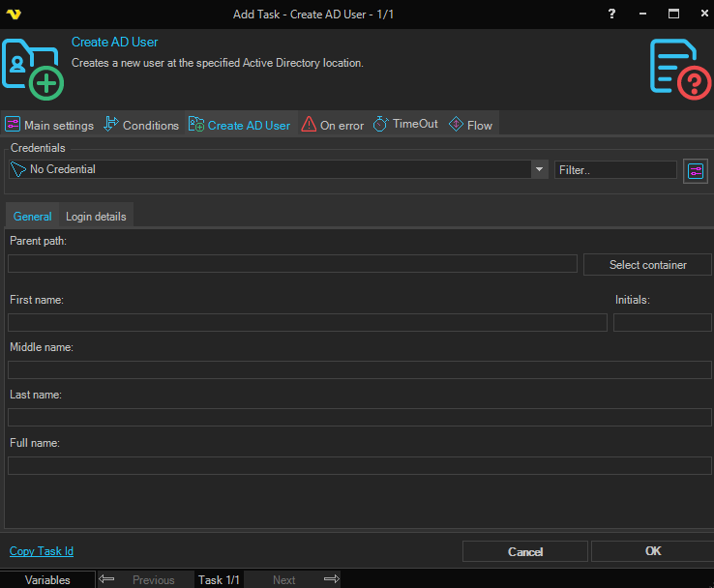The height and width of the screenshot is (588, 714).
Task: Click the credentials Filter input field
Action: (615, 169)
